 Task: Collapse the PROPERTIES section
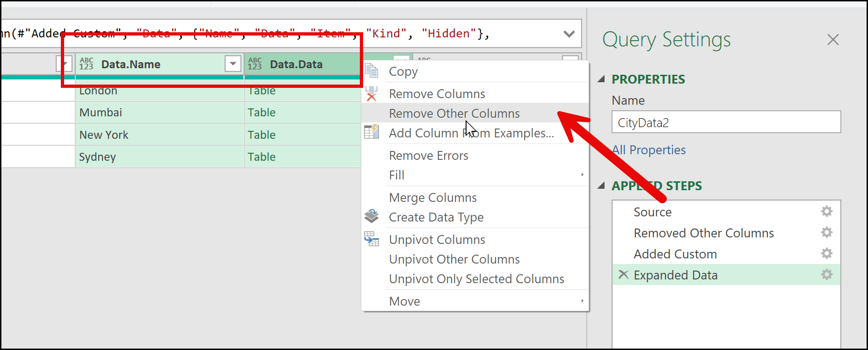(x=602, y=79)
